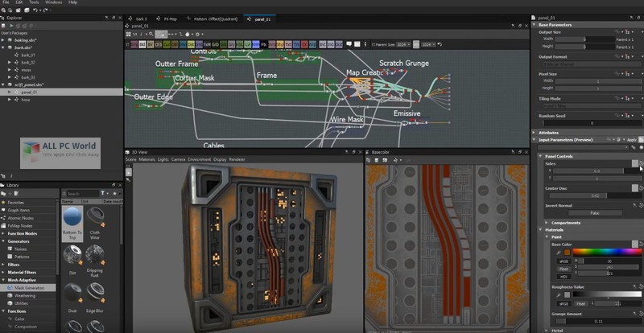
Task: Expand the baking.sbs package
Action: 3,40
